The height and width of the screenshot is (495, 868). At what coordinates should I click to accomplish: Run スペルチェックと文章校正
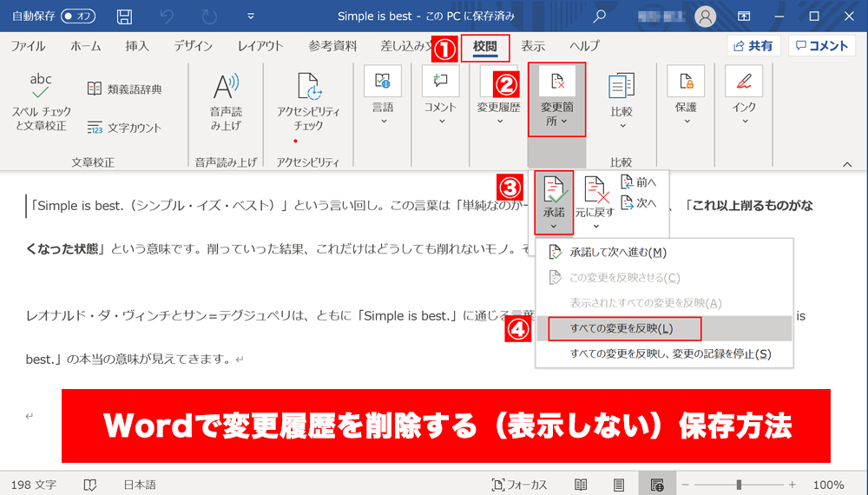tap(41, 102)
